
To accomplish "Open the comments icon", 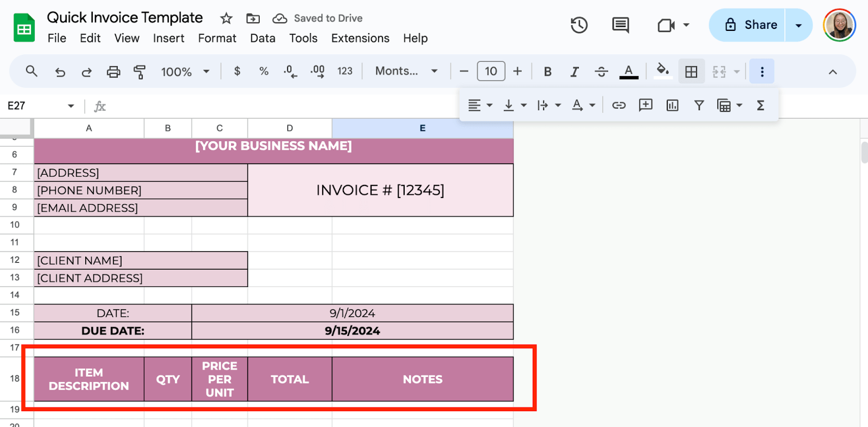I will 620,25.
